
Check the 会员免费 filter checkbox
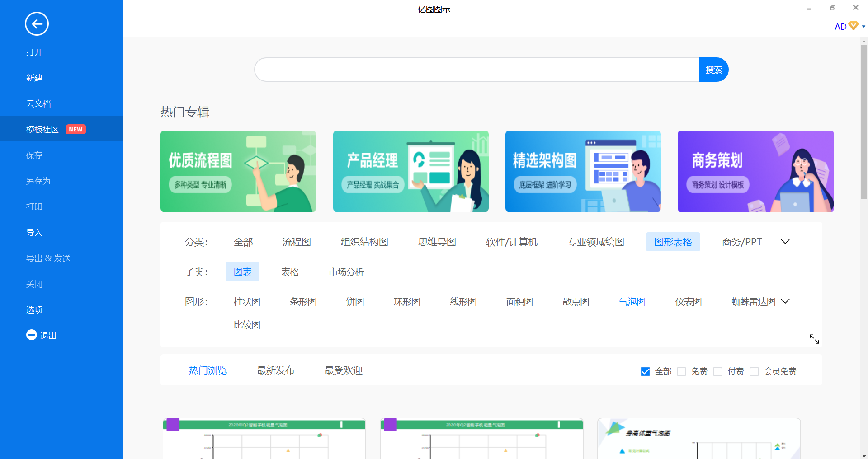click(x=754, y=371)
